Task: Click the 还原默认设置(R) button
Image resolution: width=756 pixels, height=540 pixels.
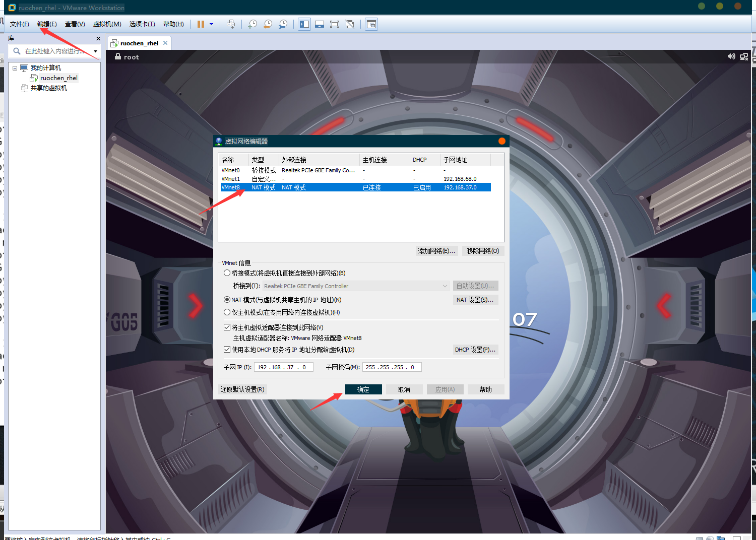Action: tap(242, 389)
